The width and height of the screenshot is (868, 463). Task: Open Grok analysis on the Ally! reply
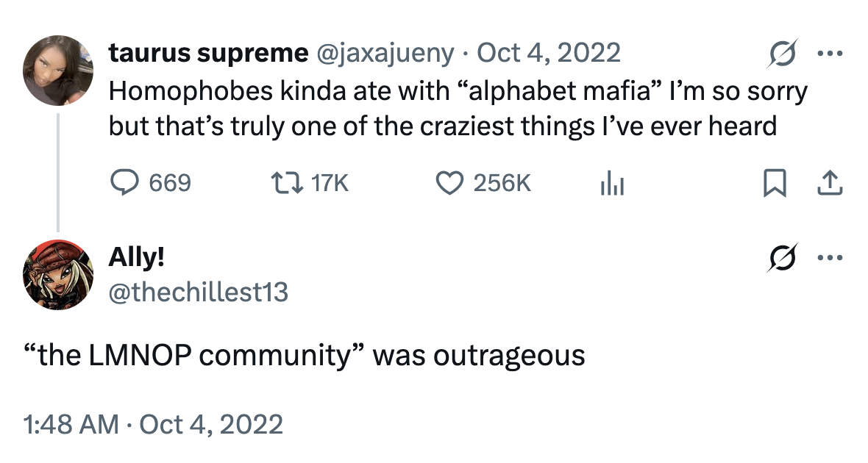782,257
